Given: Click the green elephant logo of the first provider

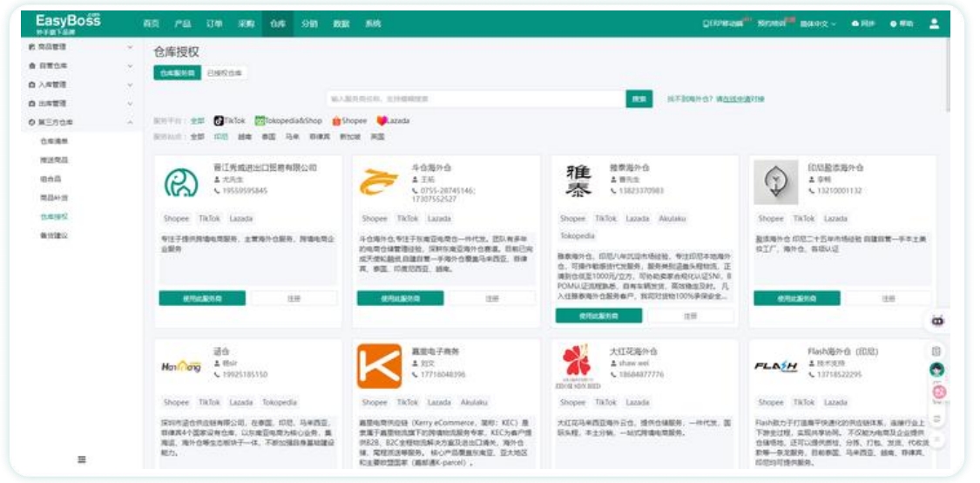Looking at the screenshot, I should [181, 182].
